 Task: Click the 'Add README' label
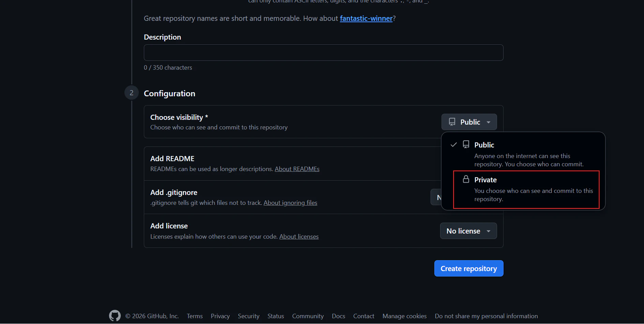(173, 159)
